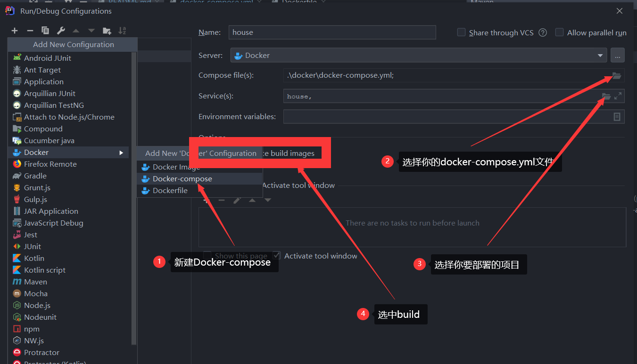Click the ... button next to the Server dropdown

618,55
